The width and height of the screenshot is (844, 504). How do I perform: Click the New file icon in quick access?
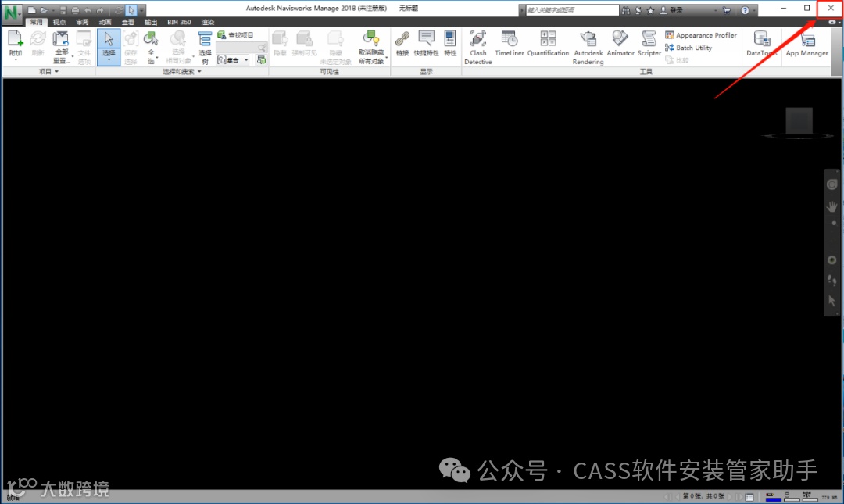point(32,10)
